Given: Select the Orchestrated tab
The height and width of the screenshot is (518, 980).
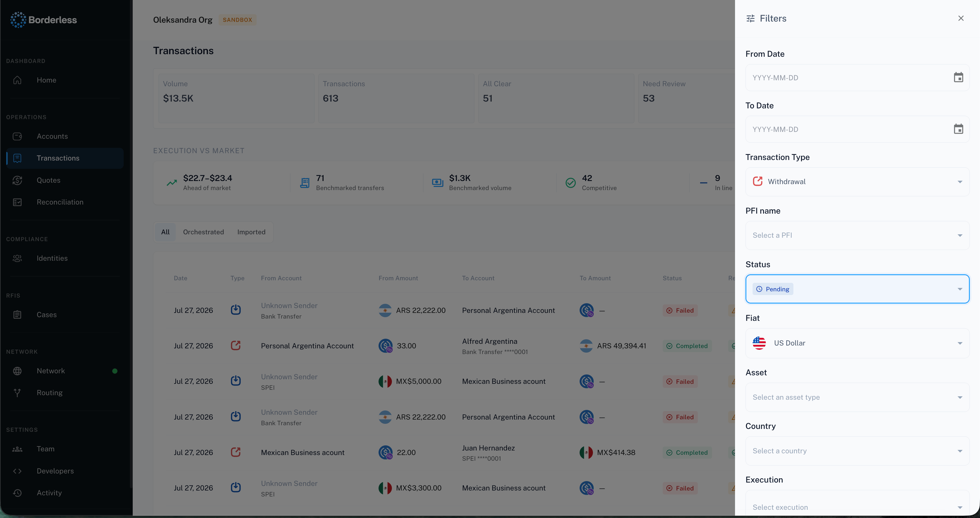Looking at the screenshot, I should coord(203,232).
